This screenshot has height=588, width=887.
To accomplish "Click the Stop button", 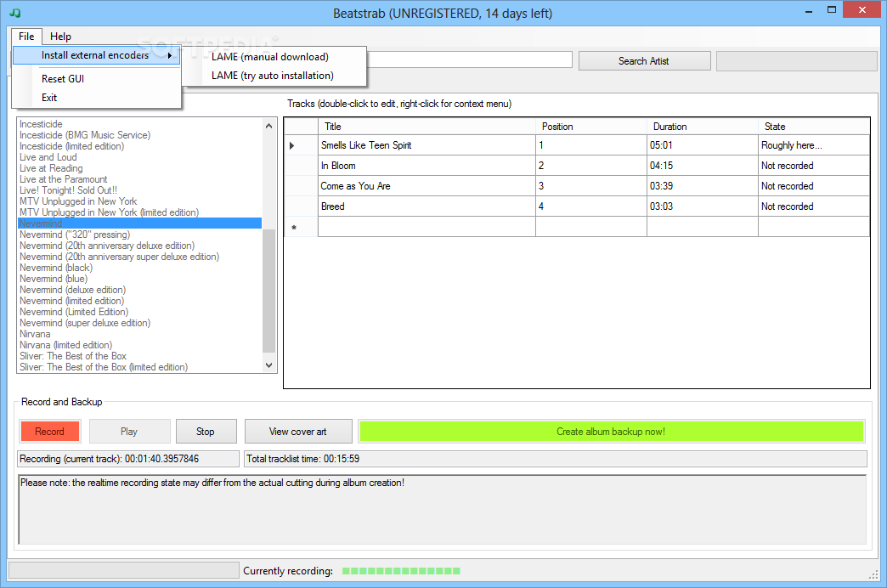I will pos(206,432).
